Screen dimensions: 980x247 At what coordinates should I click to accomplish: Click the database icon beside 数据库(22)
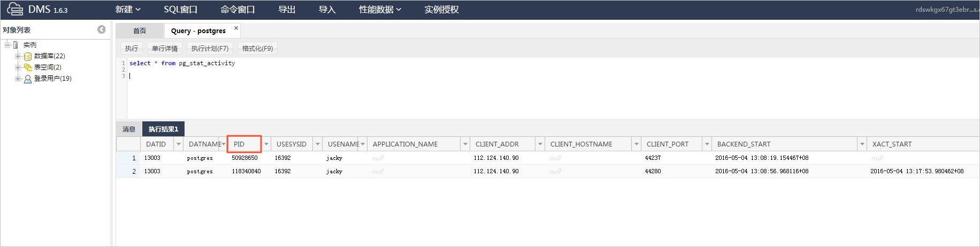coord(28,56)
